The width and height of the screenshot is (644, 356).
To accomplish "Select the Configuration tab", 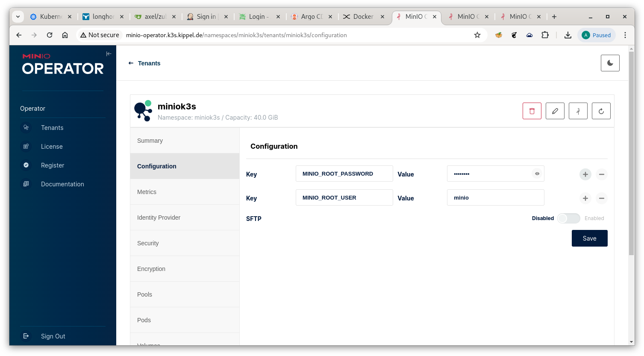I will [185, 166].
